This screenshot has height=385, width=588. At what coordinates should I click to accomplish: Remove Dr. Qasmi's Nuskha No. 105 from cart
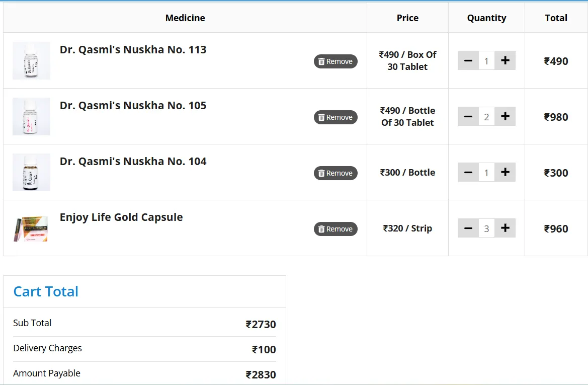pos(335,117)
